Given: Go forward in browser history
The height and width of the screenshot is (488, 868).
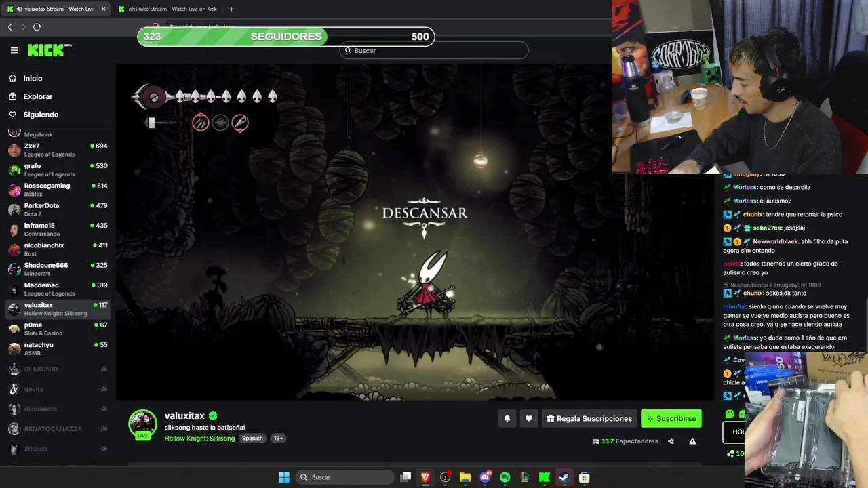Looking at the screenshot, I should pos(23,27).
